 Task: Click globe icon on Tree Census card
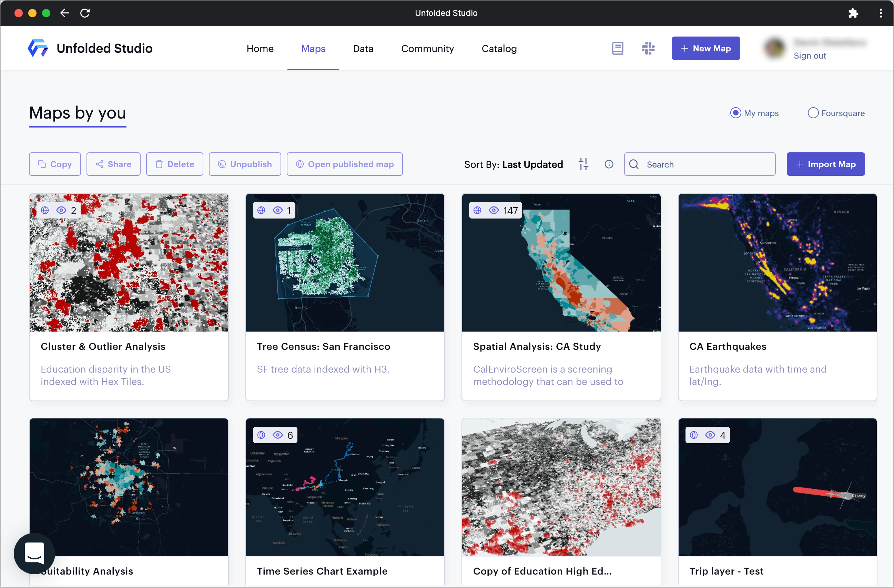pos(261,210)
